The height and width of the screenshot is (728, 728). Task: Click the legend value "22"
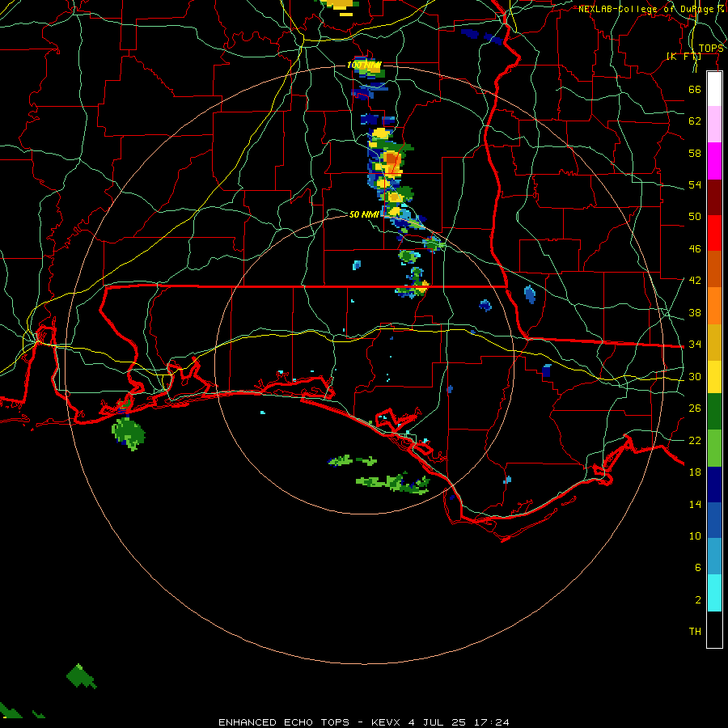(695, 440)
